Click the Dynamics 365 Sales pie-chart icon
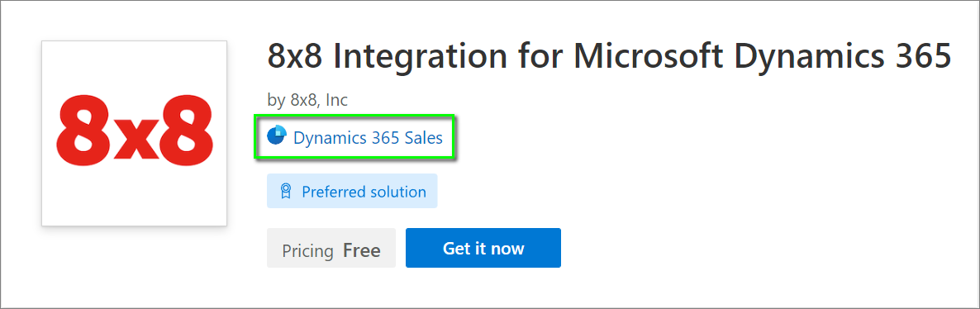Viewport: 980px width, 309px height. click(277, 135)
